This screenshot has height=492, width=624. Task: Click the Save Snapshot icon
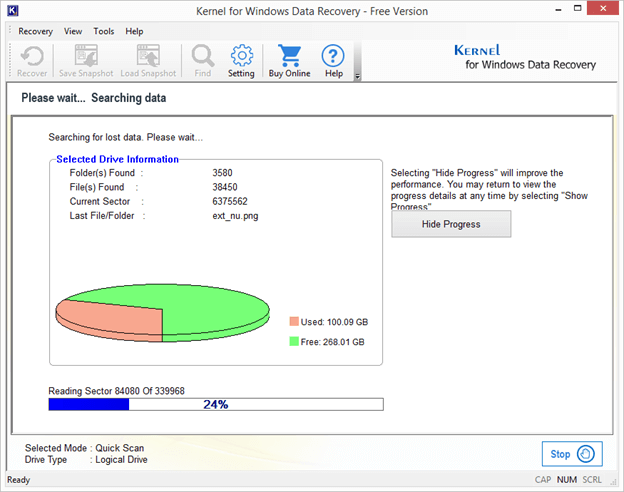pos(86,61)
